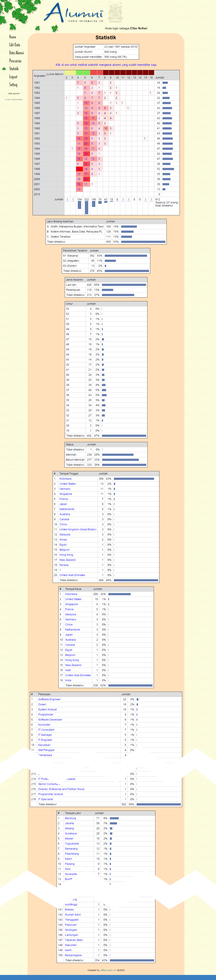Image resolution: width=216 pixels, height=980 pixels.
Task: Click Haiti in the Tempat Kerja table
Action: pos(68,670)
